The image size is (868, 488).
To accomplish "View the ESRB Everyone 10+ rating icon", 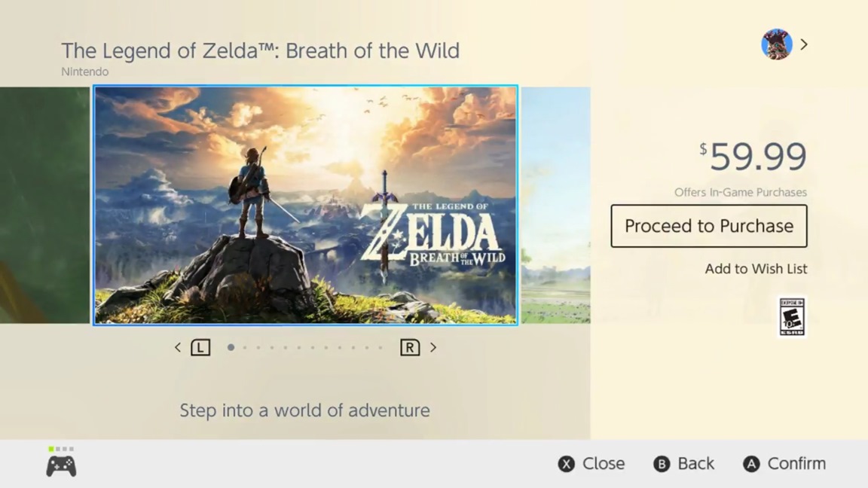I will pos(792,317).
